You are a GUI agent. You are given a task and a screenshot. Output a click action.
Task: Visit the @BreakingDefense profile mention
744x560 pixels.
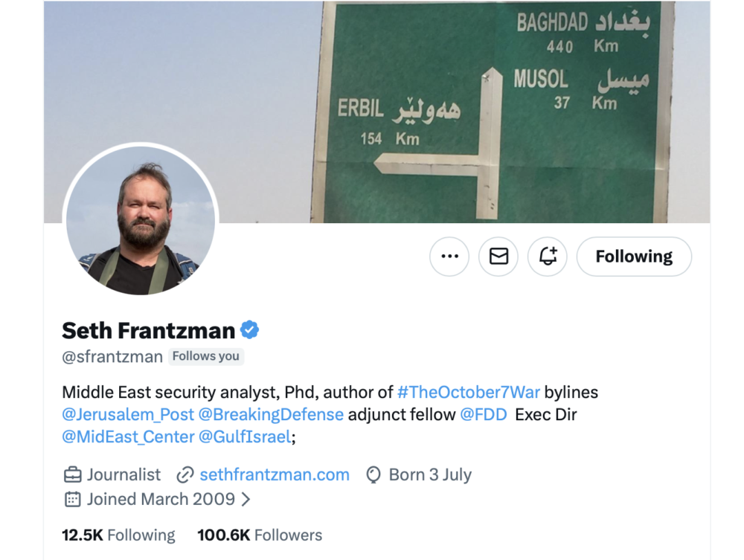271,414
